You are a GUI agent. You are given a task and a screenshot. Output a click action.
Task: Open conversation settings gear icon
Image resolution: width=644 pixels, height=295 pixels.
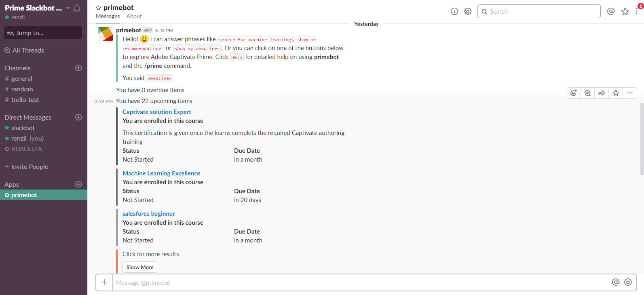[468, 11]
